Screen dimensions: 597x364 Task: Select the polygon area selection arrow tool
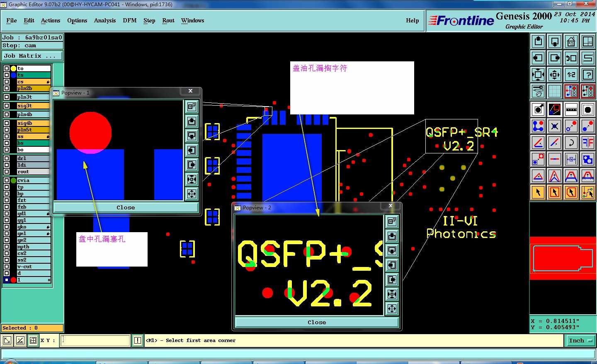click(x=571, y=192)
